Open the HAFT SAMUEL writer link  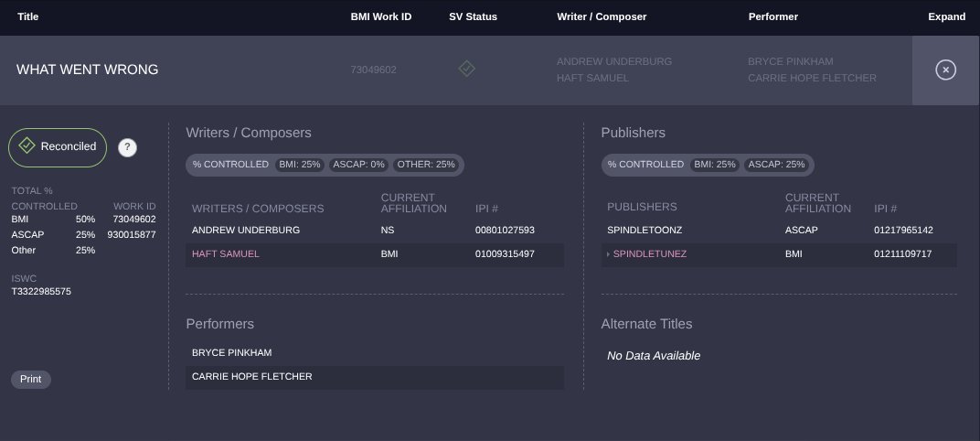point(225,254)
